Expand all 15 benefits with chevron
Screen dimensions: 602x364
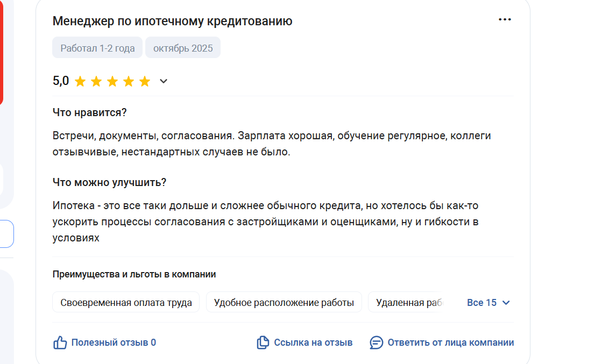506,303
